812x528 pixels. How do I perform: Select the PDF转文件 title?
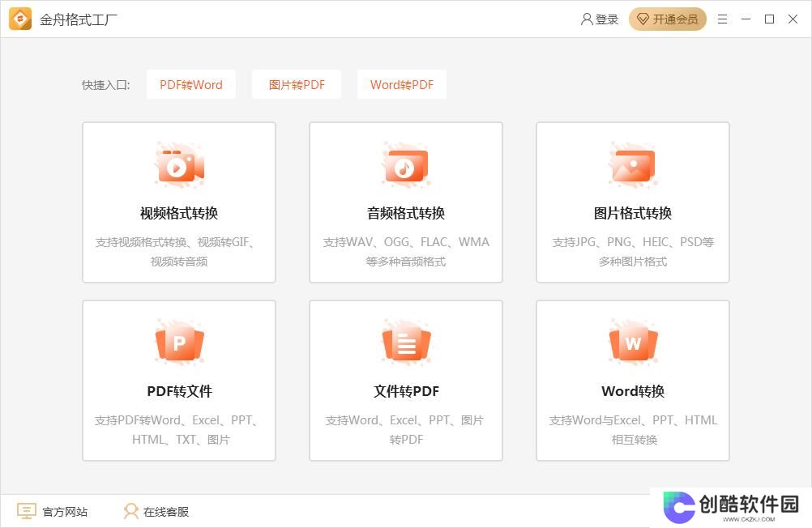(x=179, y=391)
